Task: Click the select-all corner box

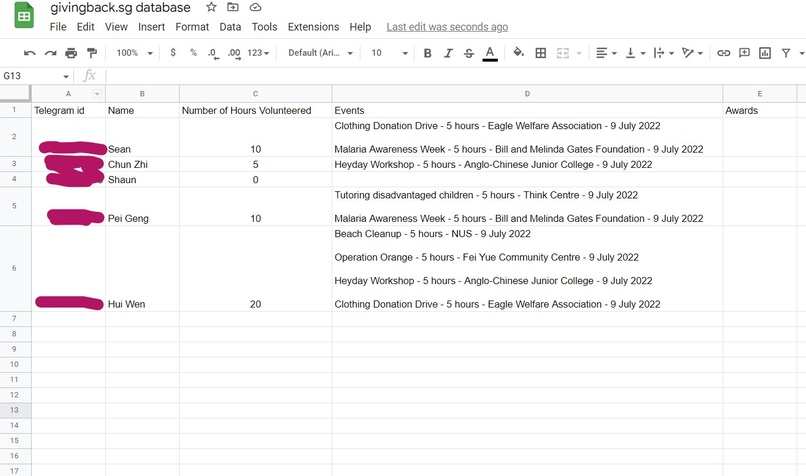Action: [15, 94]
